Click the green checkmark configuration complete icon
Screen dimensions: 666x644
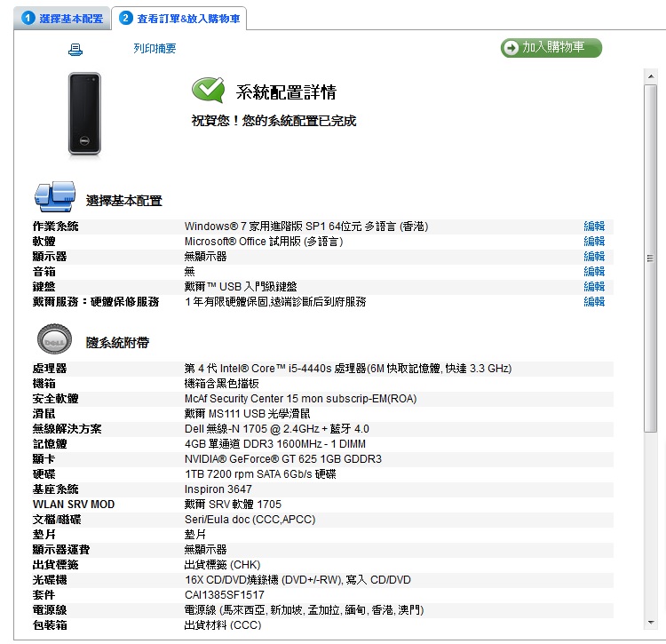(x=208, y=90)
